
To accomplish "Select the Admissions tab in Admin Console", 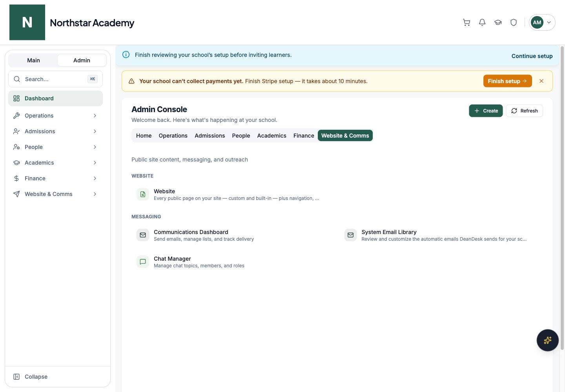I will 210,136.
